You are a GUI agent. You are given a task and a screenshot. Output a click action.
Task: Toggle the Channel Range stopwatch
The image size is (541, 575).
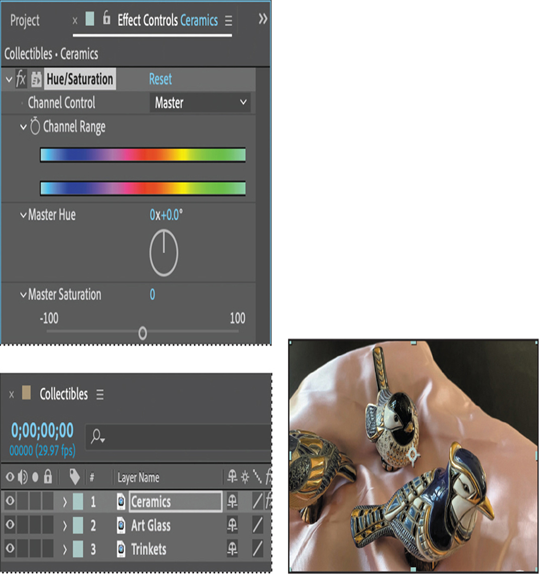point(35,127)
